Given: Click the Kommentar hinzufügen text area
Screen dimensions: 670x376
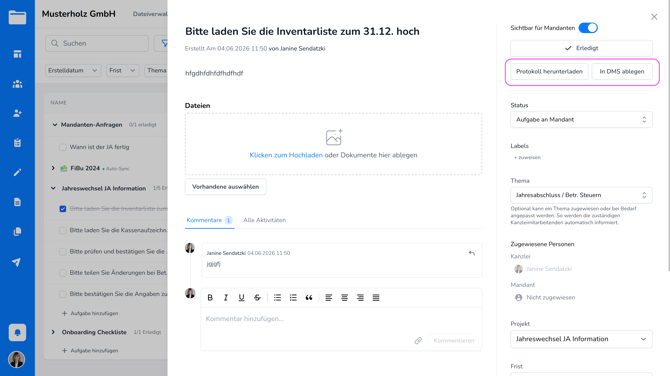Looking at the screenshot, I should (341, 320).
